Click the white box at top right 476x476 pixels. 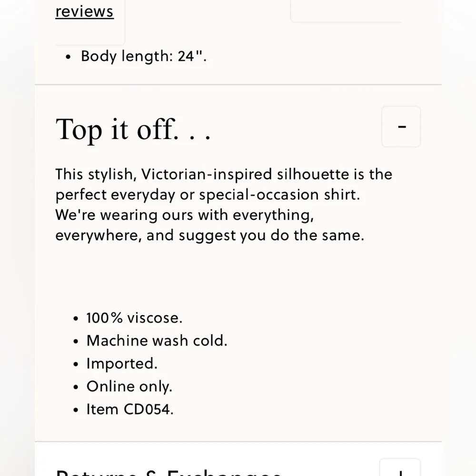point(347,10)
